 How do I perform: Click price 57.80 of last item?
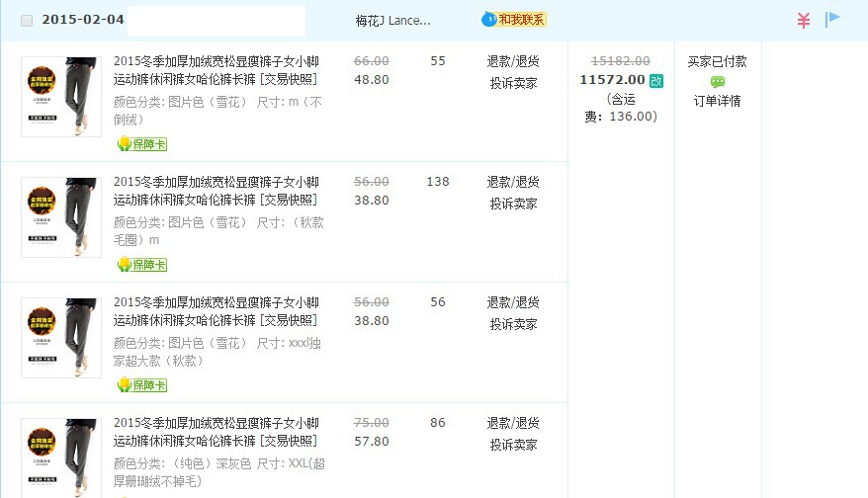pos(372,442)
